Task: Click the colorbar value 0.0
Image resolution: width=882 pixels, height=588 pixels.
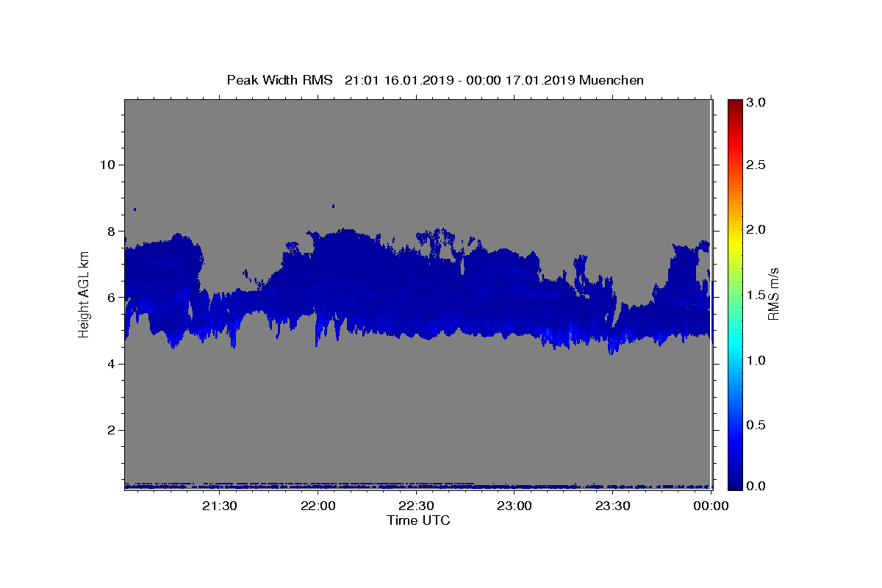Action: click(757, 486)
